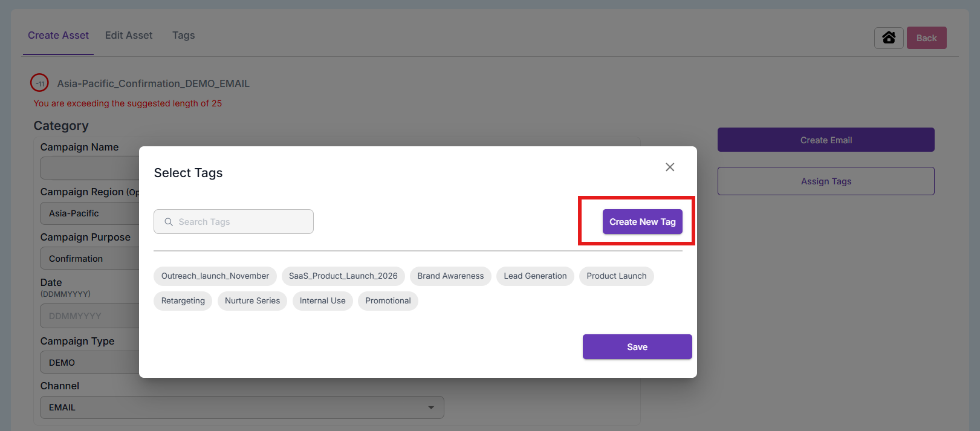The width and height of the screenshot is (980, 431).
Task: Close the Select Tags dialog
Action: click(670, 167)
